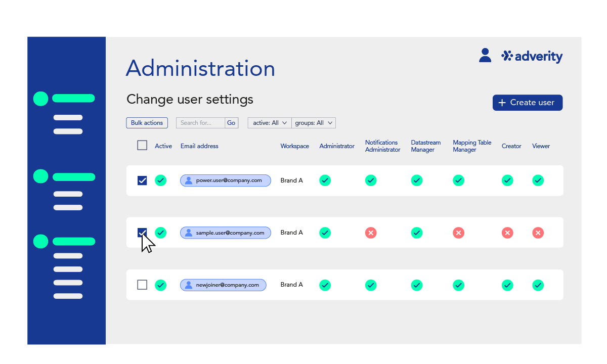Screen dimensions: 607x364
Task: Uncheck the checkbox next to power.user@company.com
Action: (x=142, y=180)
